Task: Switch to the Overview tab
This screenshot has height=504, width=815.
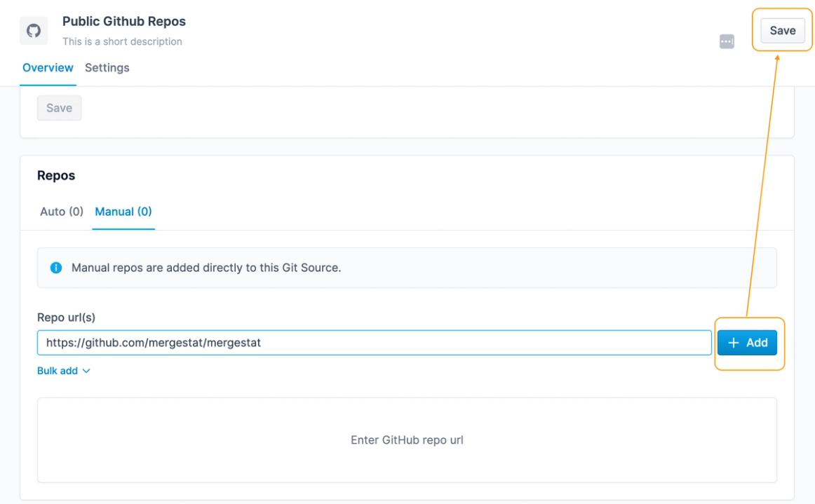Action: (48, 68)
